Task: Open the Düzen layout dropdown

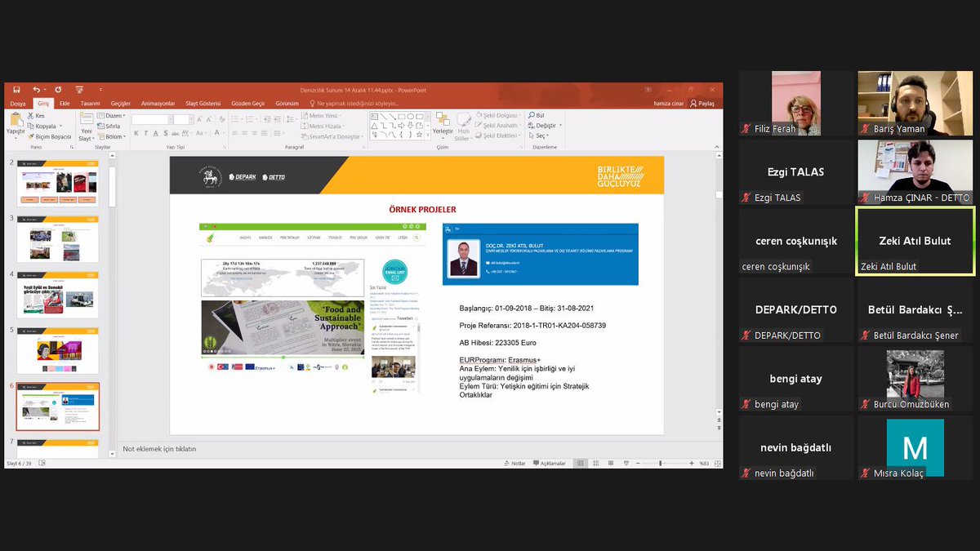Action: point(110,115)
